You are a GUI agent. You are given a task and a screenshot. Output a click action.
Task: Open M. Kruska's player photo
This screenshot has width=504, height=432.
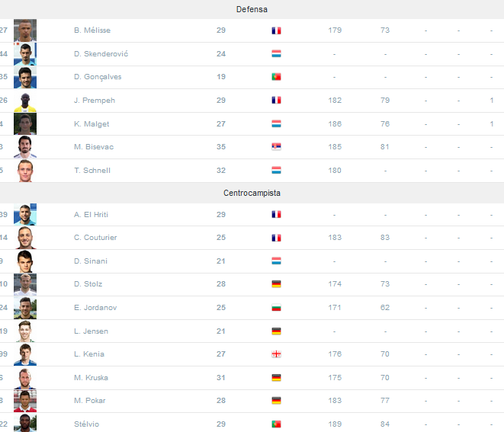click(25, 378)
